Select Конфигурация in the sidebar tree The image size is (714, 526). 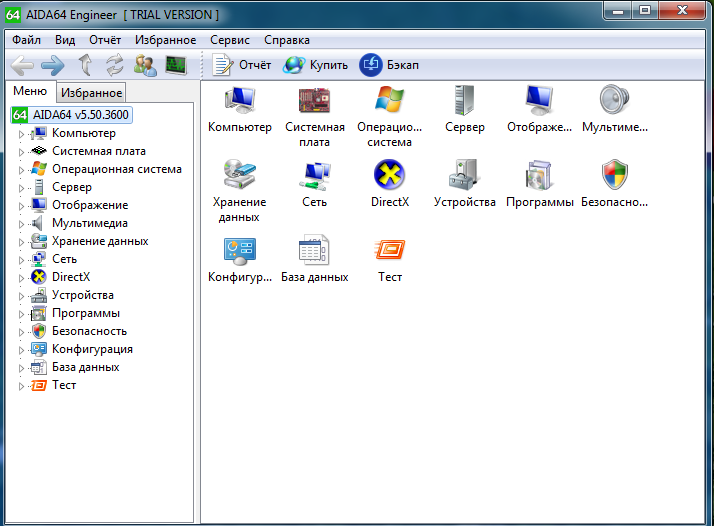92,349
